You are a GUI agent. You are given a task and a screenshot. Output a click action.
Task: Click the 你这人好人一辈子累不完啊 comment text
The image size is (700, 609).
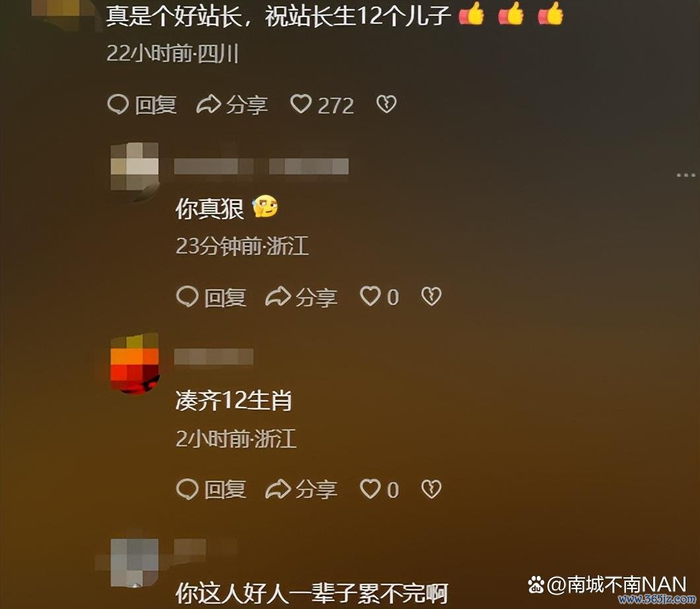312,594
